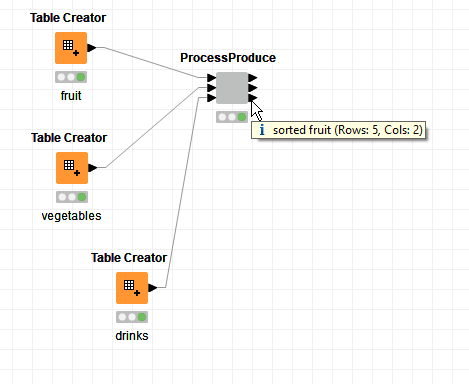The image size is (469, 384).
Task: Click ProcessProduce's top input port
Action: point(211,78)
